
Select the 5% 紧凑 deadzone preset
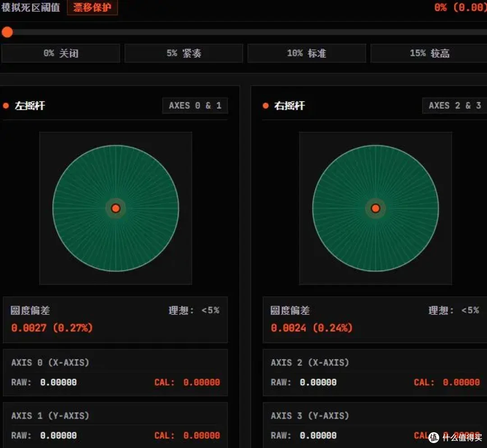[x=184, y=53]
